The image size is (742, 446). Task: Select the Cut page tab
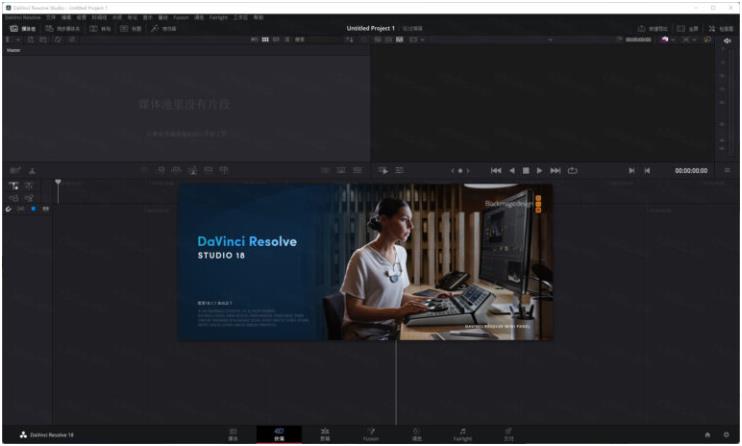279,435
